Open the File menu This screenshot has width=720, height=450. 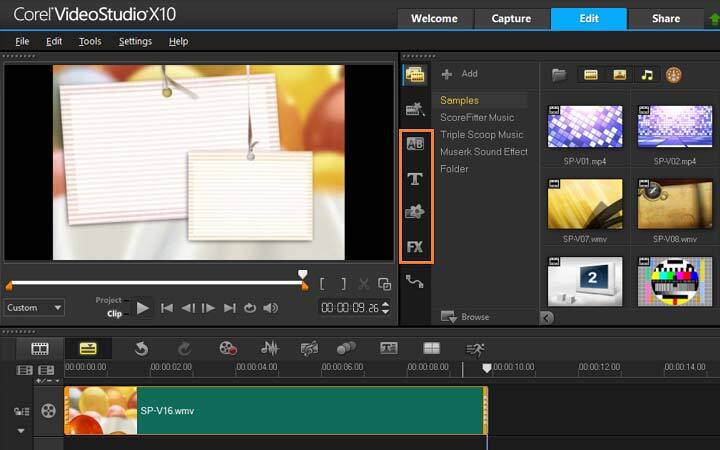22,41
